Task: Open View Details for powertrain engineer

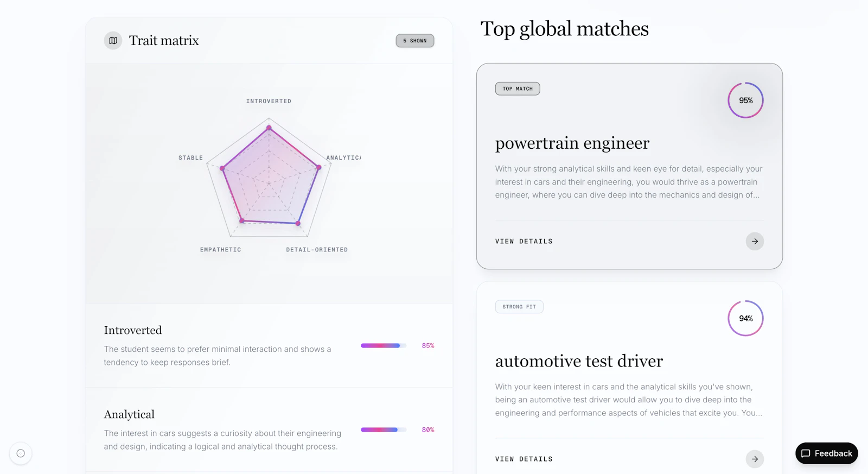Action: (x=524, y=241)
